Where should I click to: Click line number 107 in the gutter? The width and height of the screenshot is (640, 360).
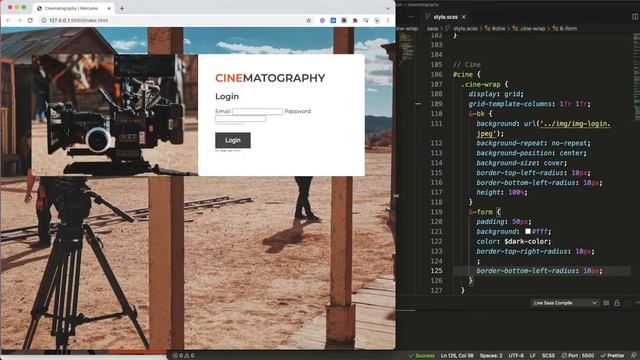pos(436,84)
